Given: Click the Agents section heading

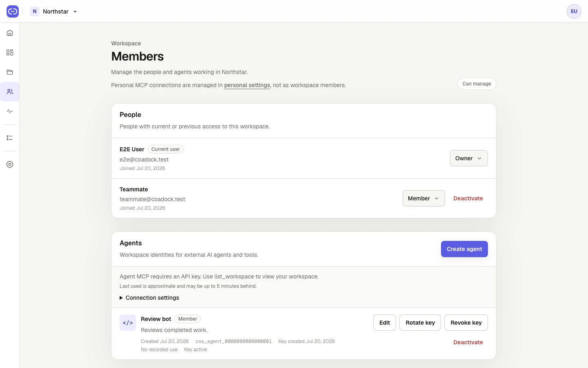Looking at the screenshot, I should (x=131, y=243).
